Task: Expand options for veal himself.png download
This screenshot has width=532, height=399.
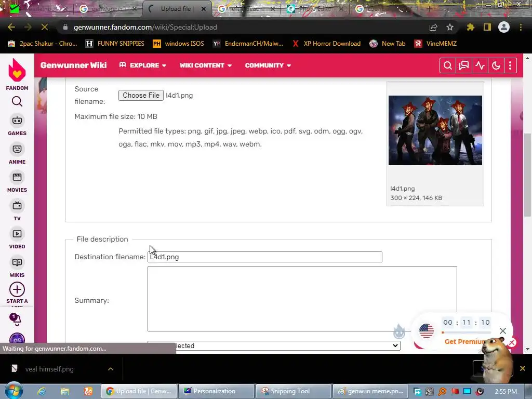Action: pos(111,369)
